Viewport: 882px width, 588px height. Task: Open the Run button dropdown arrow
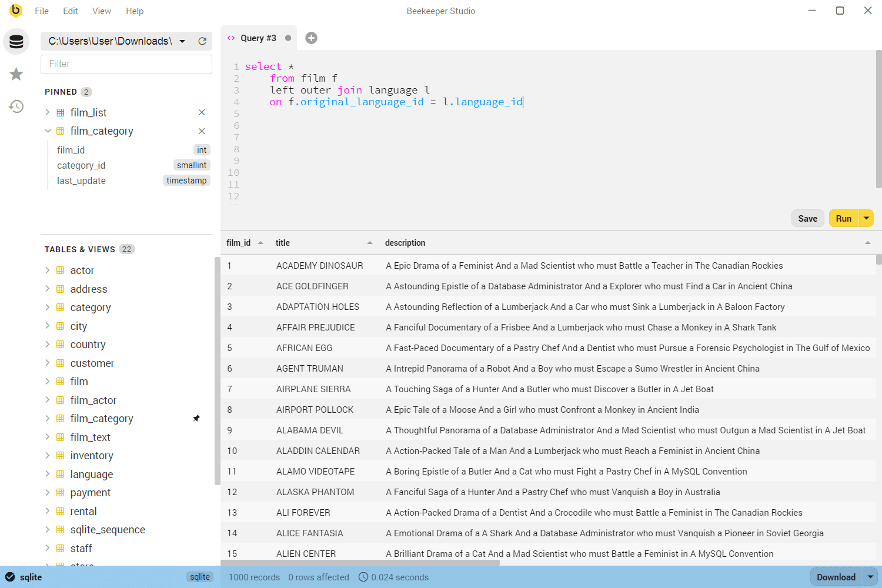tap(866, 219)
